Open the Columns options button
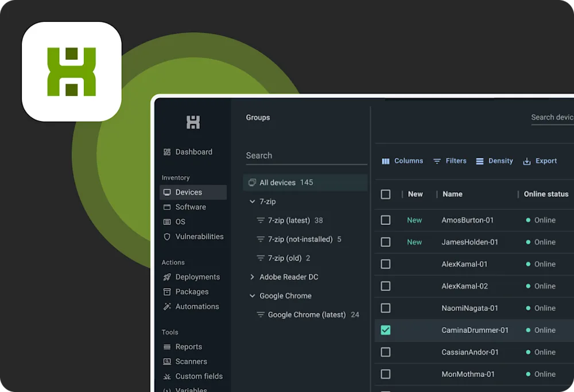Image resolution: width=574 pixels, height=392 pixels. 402,161
